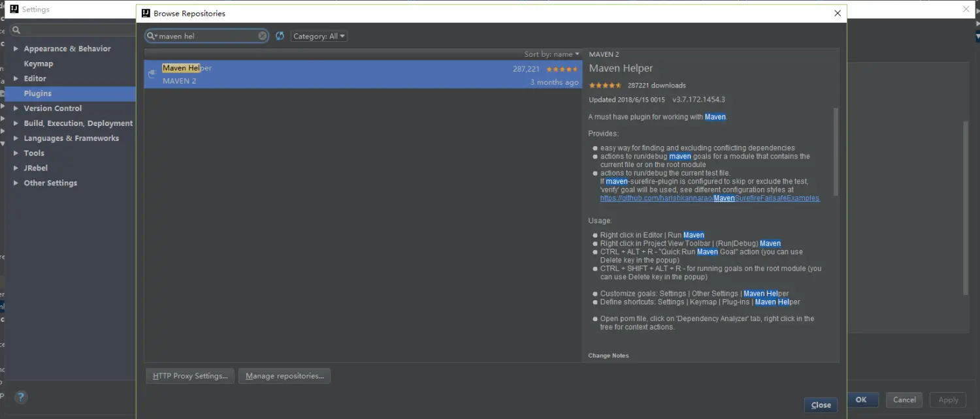Click the 'Updated 2018/6/15' version line
Screen dimensions: 980x419
point(657,100)
